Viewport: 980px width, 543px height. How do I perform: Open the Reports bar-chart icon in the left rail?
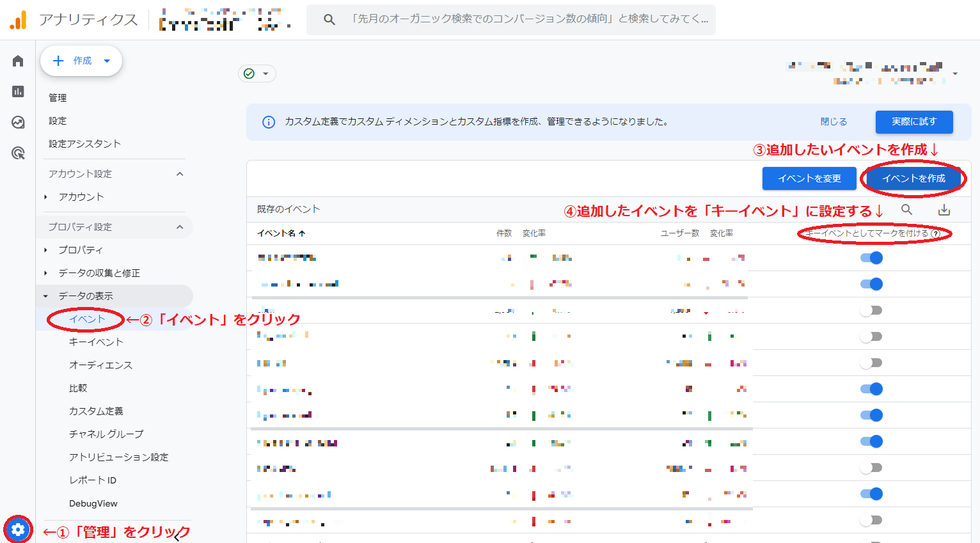pyautogui.click(x=18, y=91)
